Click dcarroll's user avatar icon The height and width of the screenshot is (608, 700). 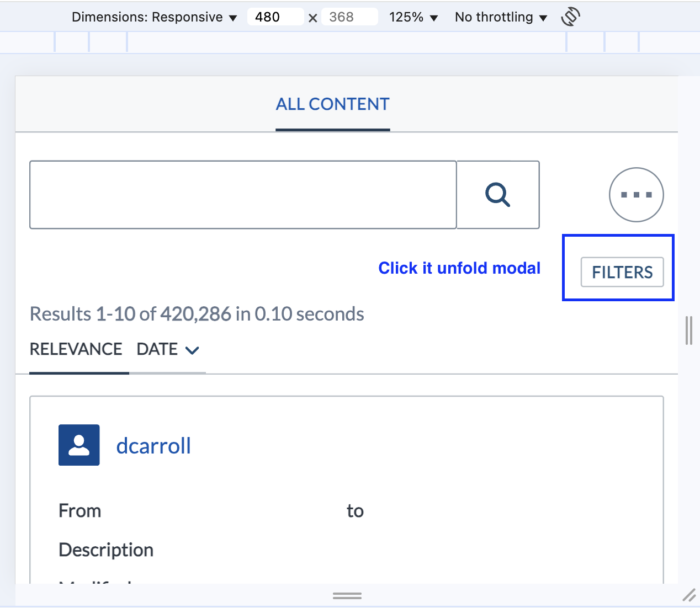(79, 445)
